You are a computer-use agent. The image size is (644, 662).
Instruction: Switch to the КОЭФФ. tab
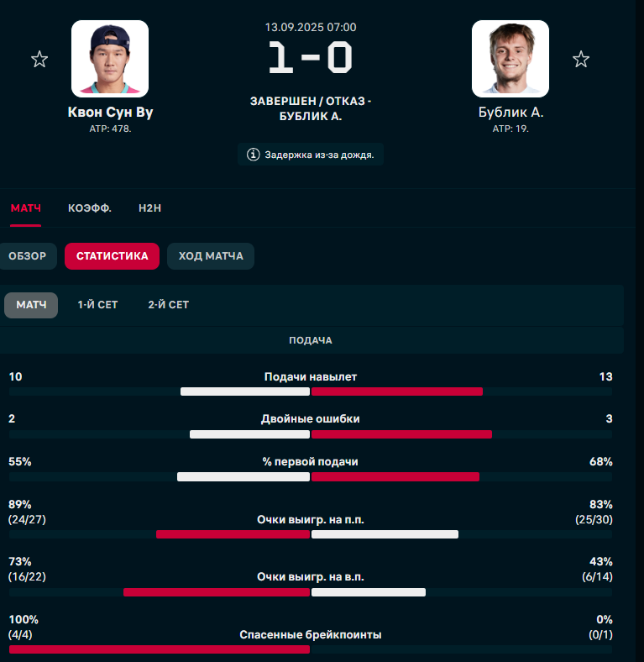[90, 208]
